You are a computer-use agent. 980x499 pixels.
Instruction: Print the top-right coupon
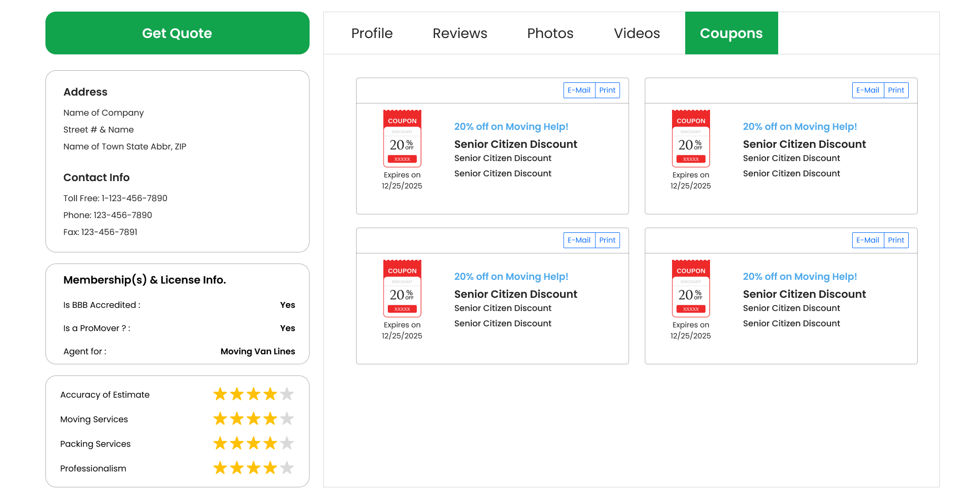click(x=896, y=90)
